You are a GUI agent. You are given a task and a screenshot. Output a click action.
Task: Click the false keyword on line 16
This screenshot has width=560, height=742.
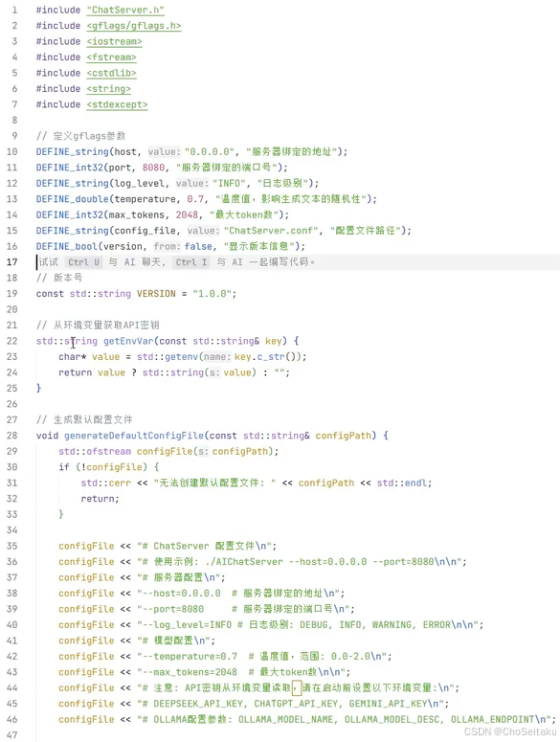point(198,247)
